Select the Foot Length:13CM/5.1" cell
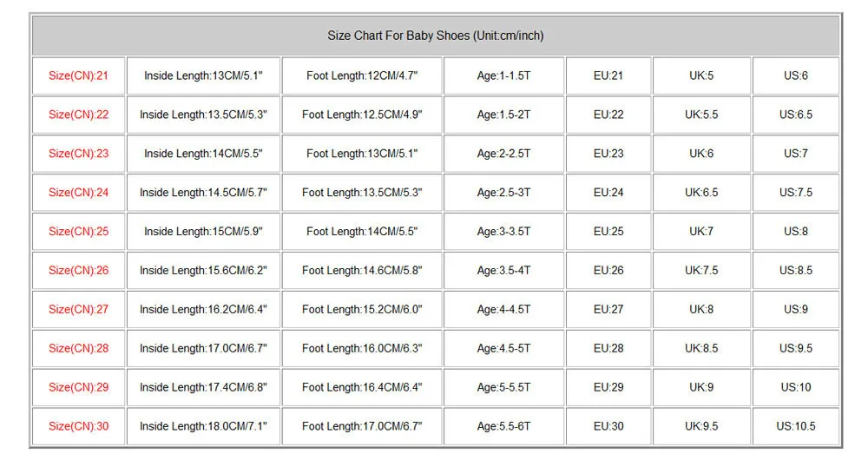Viewport: 868px width, 460px height. [362, 154]
